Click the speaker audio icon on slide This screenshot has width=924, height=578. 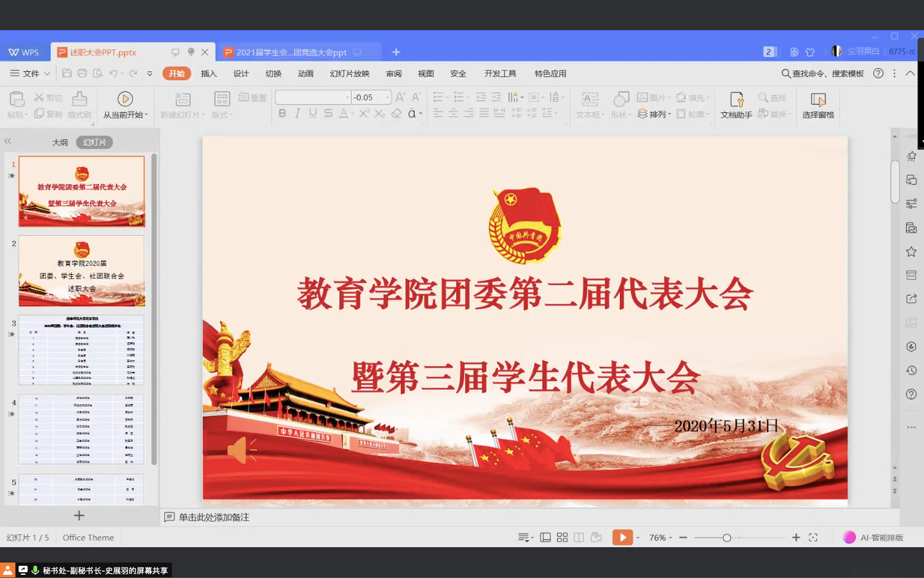point(242,450)
